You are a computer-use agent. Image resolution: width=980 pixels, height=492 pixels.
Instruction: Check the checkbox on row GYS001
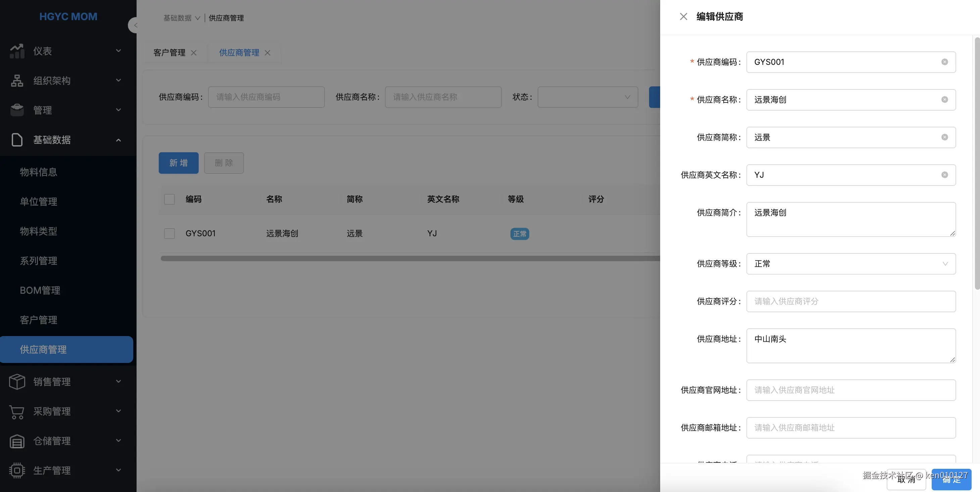coord(169,234)
